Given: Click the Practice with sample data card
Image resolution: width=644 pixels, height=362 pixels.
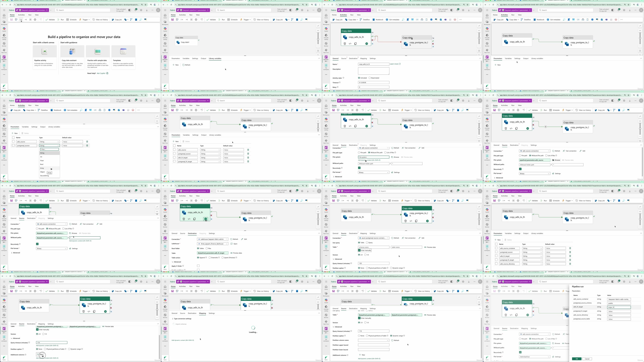Looking at the screenshot, I should 98,58.
